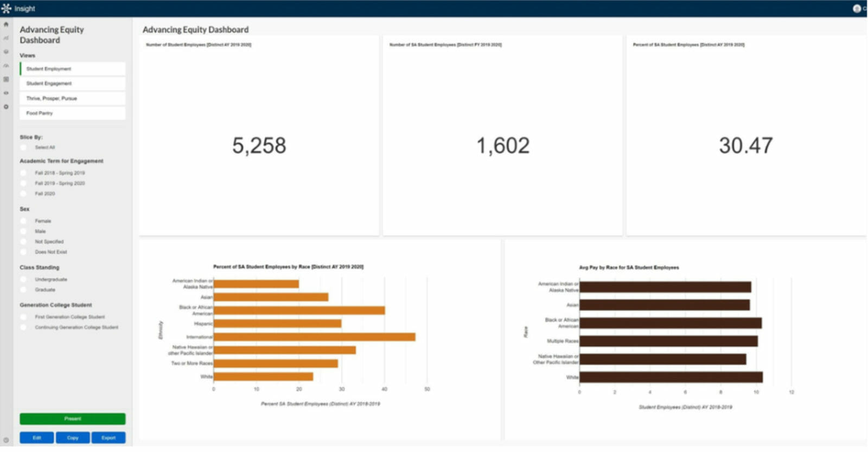Select the Thrive, Prosper, Pursue view
Screen dimensions: 868x452
[73, 98]
